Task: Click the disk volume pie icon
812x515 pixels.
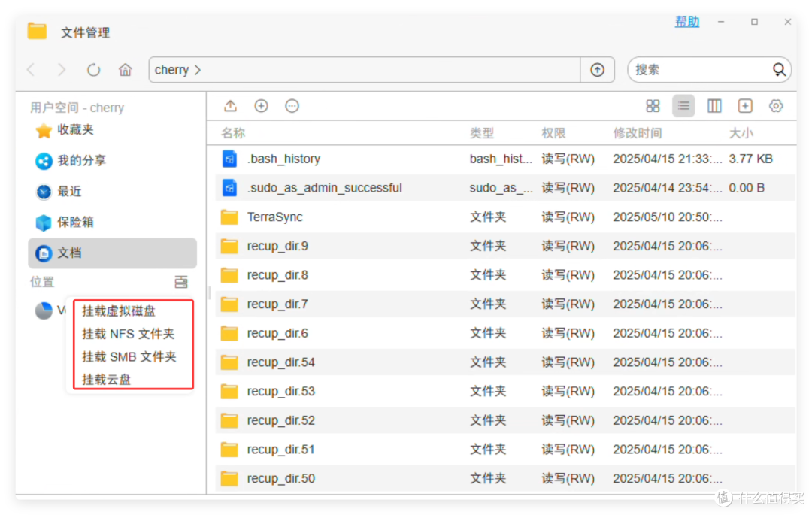Action: [44, 311]
